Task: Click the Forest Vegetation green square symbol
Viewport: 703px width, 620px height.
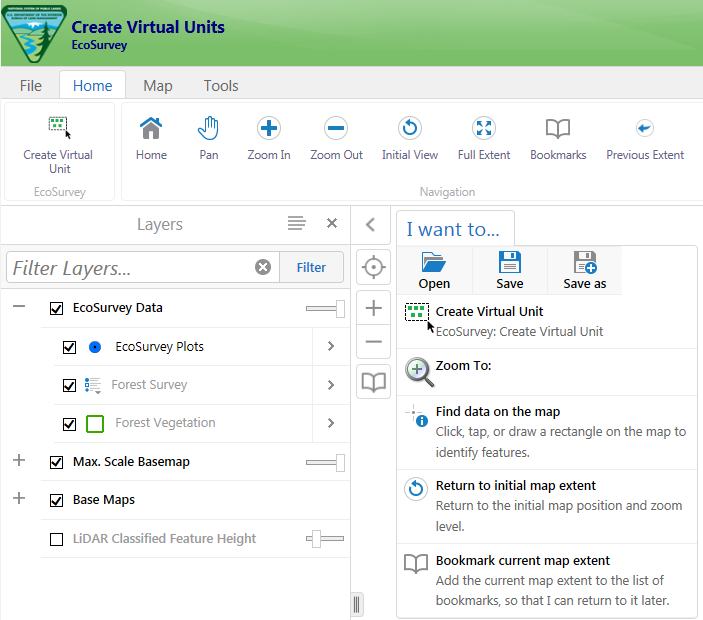Action: tap(95, 424)
